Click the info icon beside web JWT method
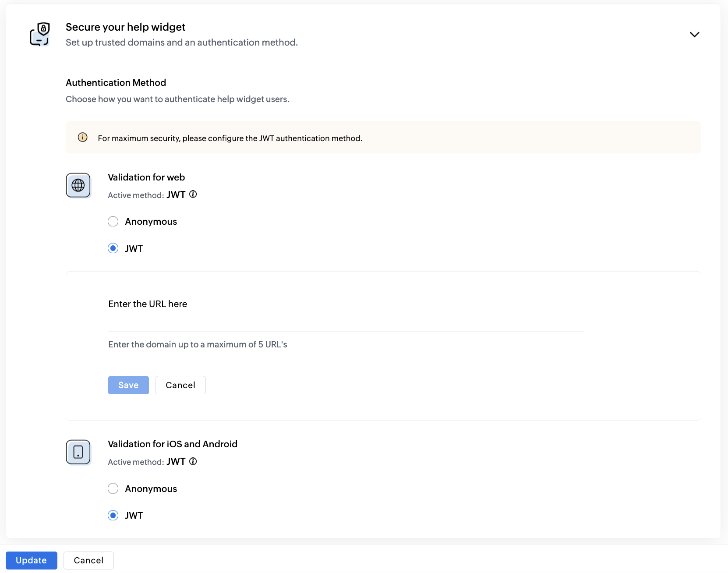 [193, 194]
